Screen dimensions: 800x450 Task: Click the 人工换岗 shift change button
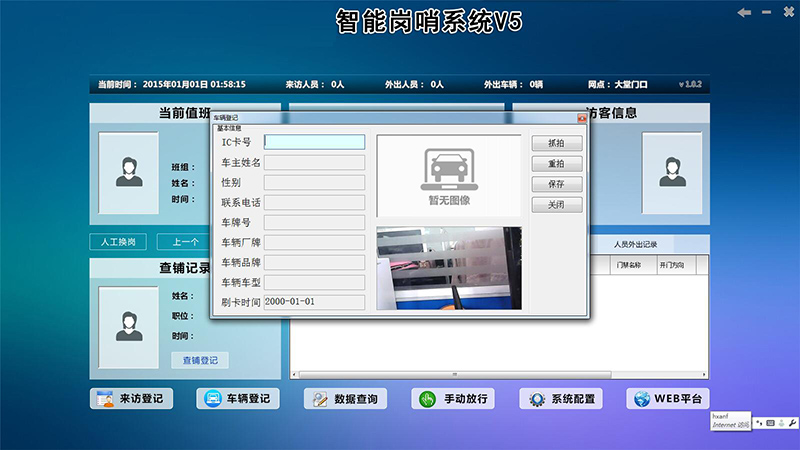coord(118,242)
